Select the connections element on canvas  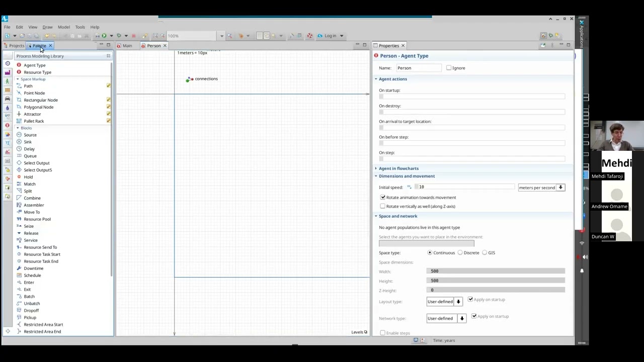[202, 79]
